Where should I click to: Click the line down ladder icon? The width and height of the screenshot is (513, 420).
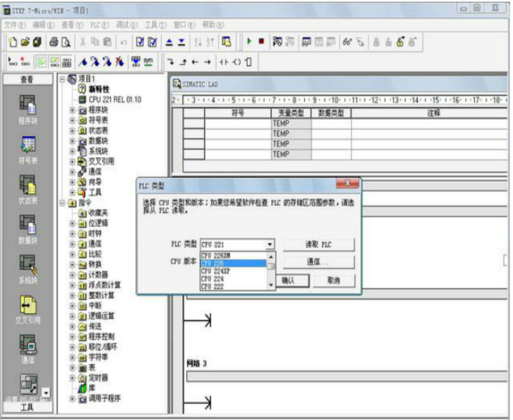170,62
